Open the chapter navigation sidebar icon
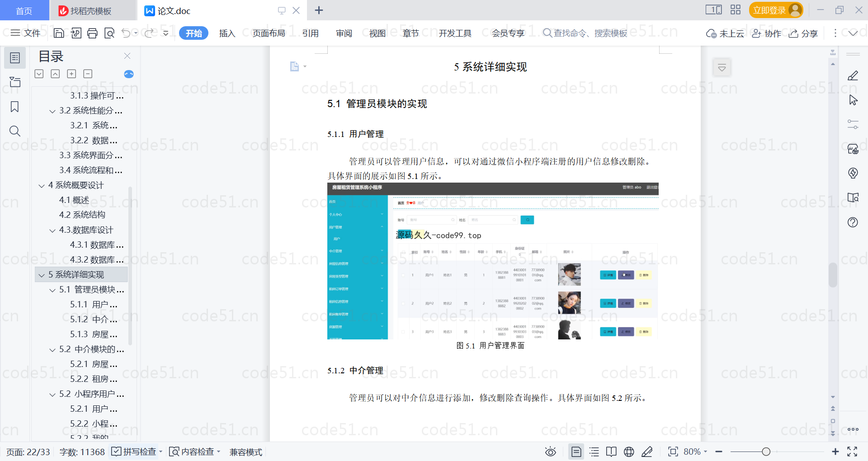This screenshot has height=461, width=868. tap(15, 82)
